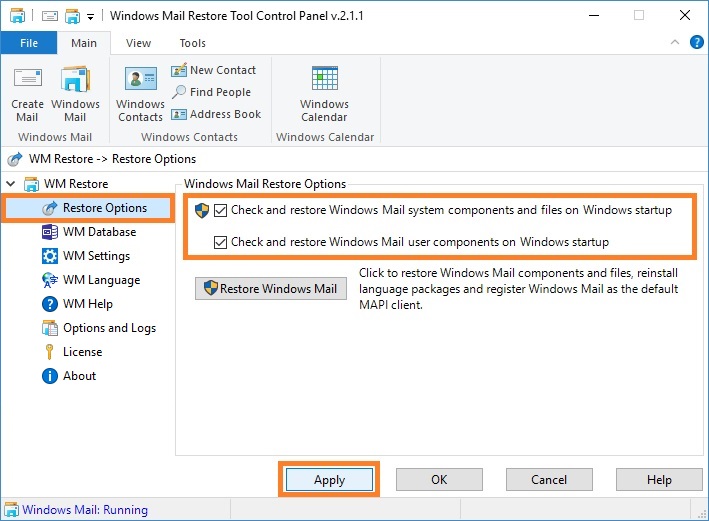Viewport: 709px width, 521px height.
Task: Open Windows Calendar icon
Action: (x=325, y=78)
